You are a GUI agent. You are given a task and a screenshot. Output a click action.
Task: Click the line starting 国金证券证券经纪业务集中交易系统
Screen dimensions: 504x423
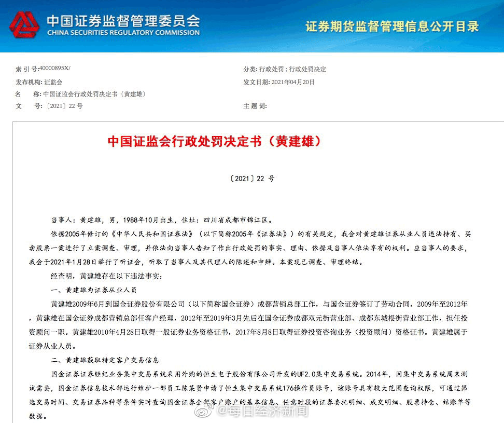(x=259, y=374)
